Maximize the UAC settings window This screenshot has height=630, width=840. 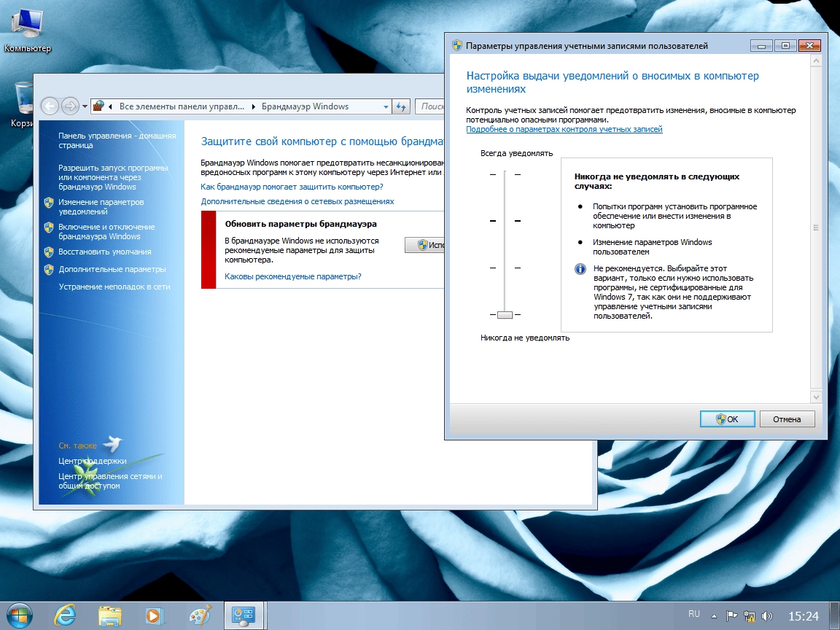point(785,46)
